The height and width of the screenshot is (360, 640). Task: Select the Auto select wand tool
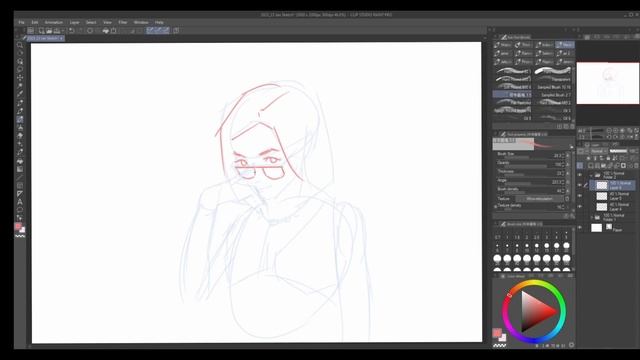(x=20, y=86)
